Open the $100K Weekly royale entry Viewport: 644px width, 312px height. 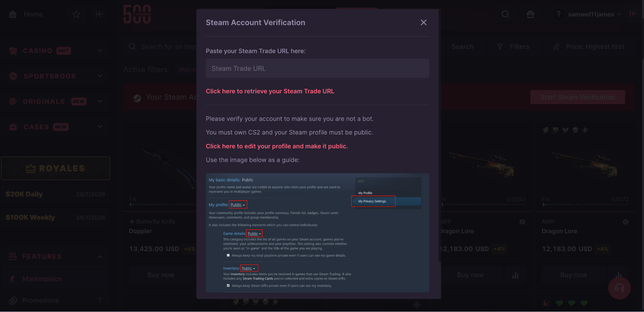click(55, 217)
